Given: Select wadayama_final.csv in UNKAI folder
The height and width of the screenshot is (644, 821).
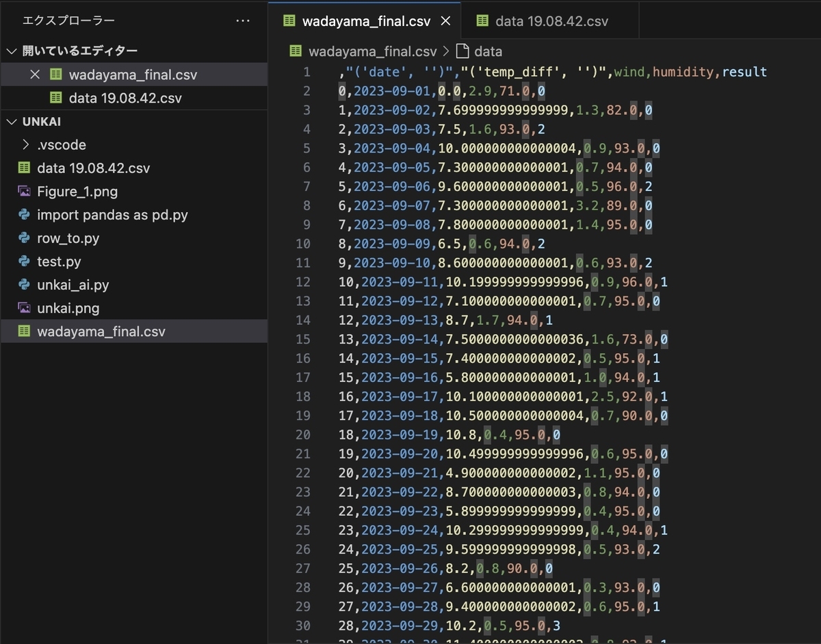Looking at the screenshot, I should pyautogui.click(x=133, y=331).
